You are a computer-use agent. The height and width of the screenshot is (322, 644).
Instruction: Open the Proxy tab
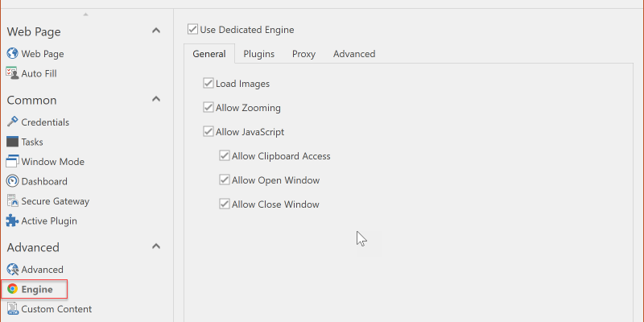click(303, 54)
